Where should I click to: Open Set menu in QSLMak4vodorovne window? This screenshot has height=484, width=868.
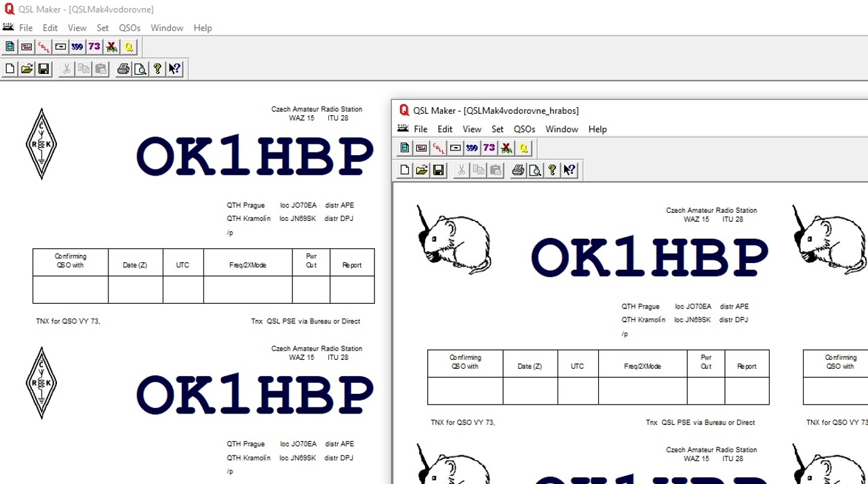coord(102,28)
